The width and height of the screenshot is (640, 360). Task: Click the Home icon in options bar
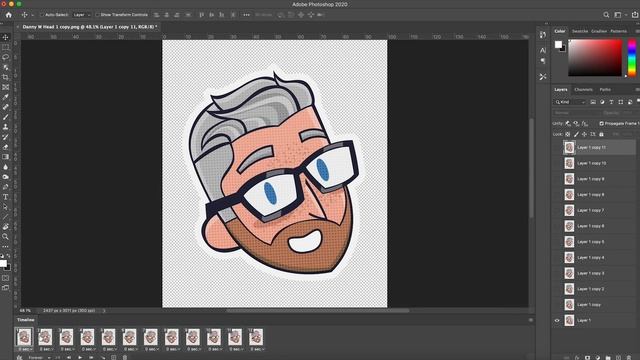pyautogui.click(x=9, y=15)
